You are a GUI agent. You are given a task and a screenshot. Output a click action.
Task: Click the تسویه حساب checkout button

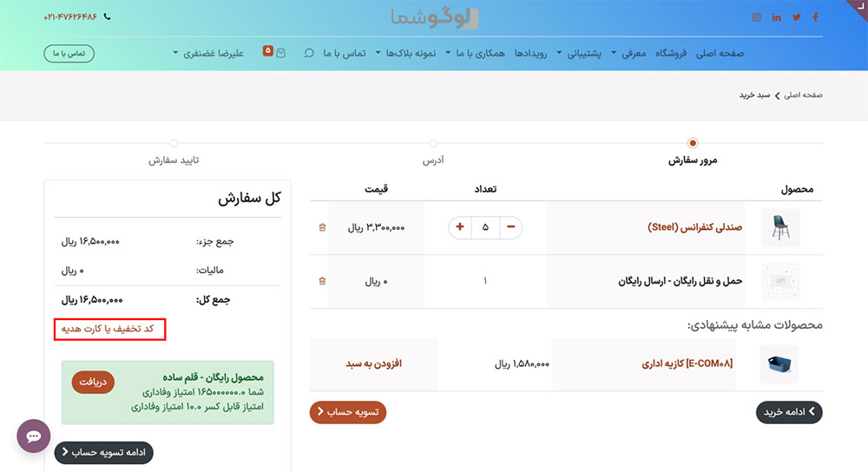[x=347, y=412]
